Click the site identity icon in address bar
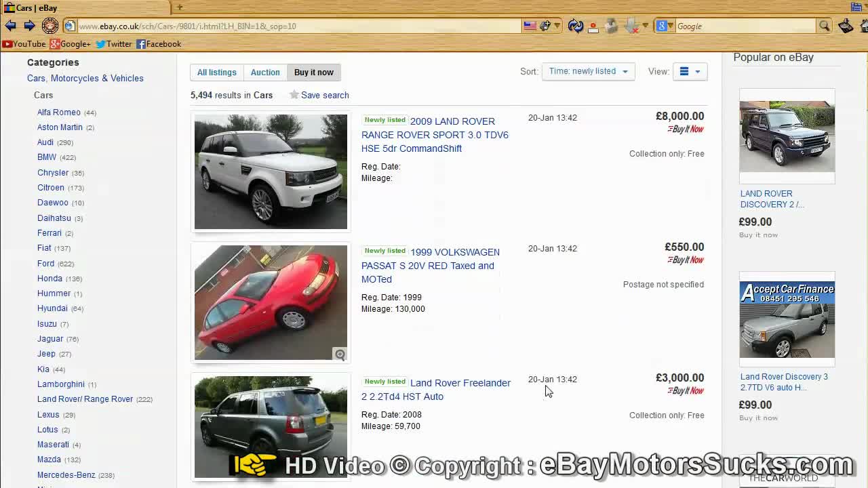 pyautogui.click(x=69, y=26)
